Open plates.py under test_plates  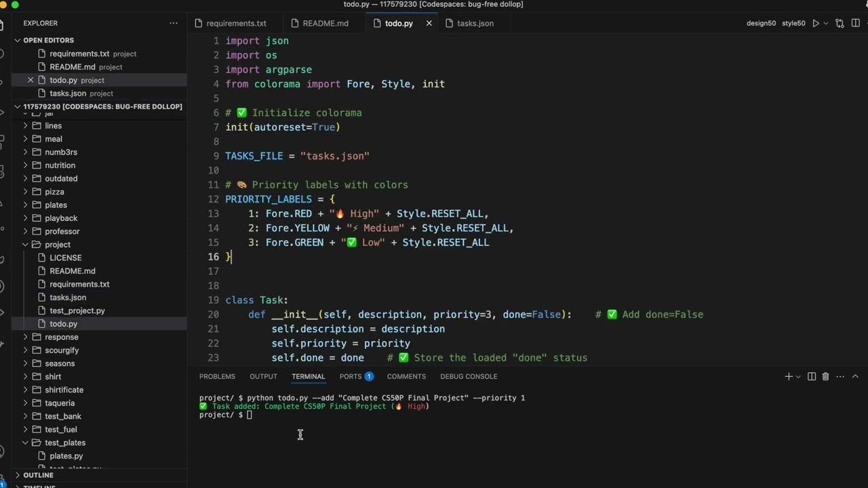(x=66, y=456)
